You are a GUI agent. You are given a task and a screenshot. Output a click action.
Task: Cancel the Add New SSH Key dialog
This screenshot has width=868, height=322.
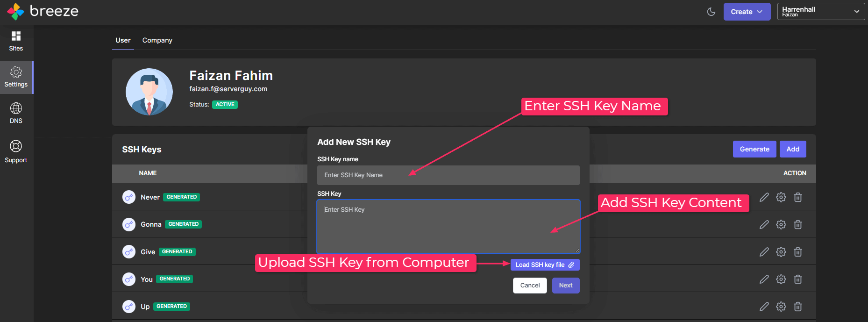coord(530,285)
